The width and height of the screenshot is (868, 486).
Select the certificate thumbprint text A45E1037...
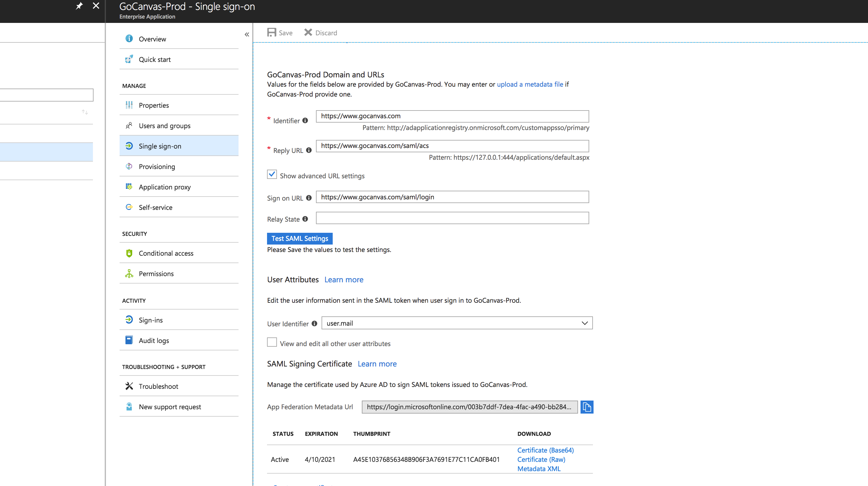(426, 459)
